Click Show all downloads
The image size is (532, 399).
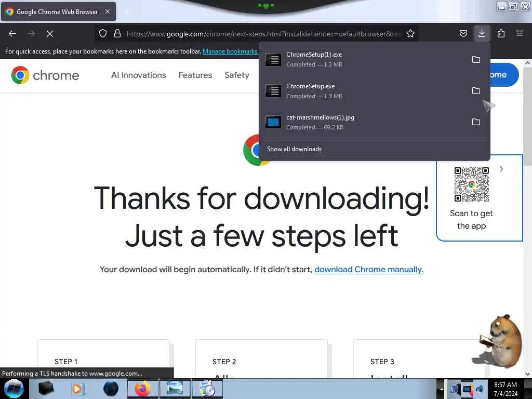click(x=294, y=149)
